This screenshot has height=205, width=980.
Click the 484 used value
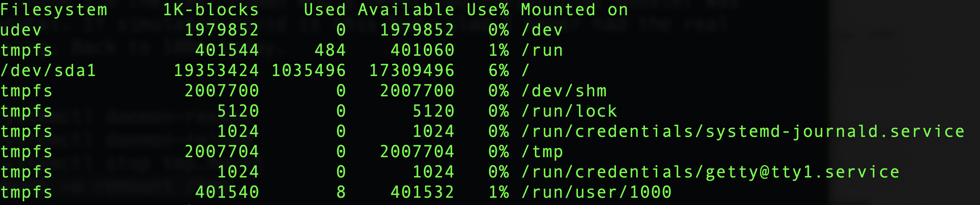[330, 50]
